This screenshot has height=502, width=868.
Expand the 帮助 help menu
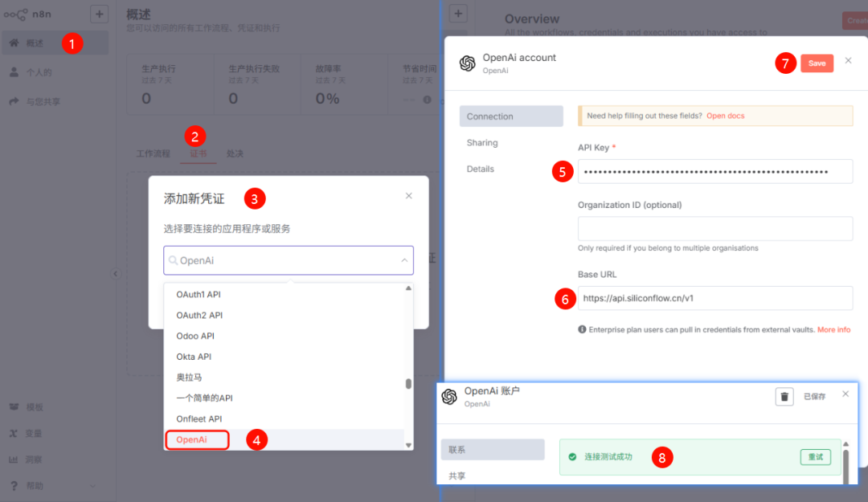55,486
